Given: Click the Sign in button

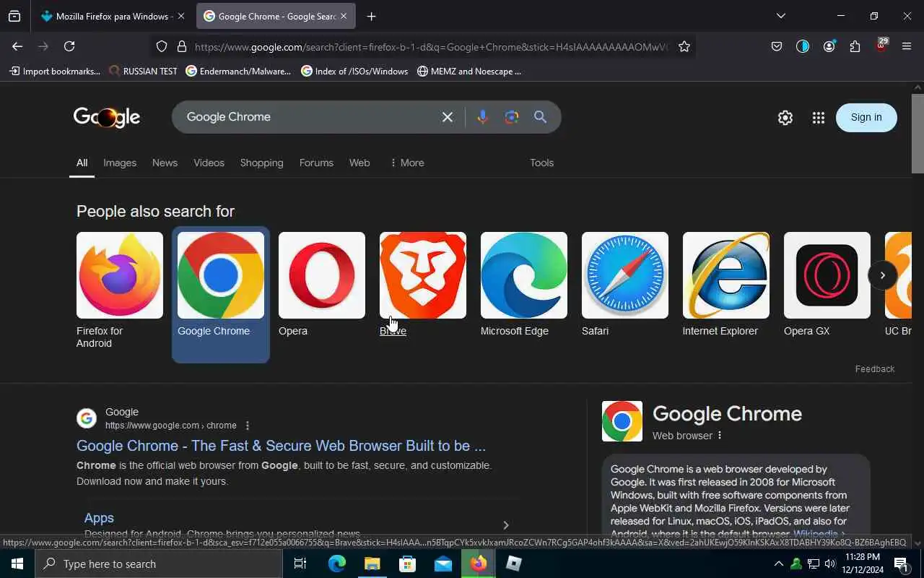Looking at the screenshot, I should (866, 117).
